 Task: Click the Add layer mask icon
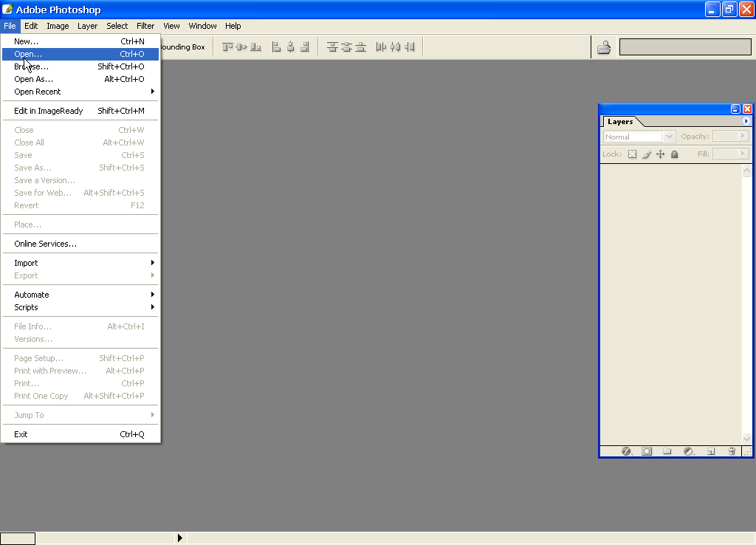pyautogui.click(x=647, y=451)
